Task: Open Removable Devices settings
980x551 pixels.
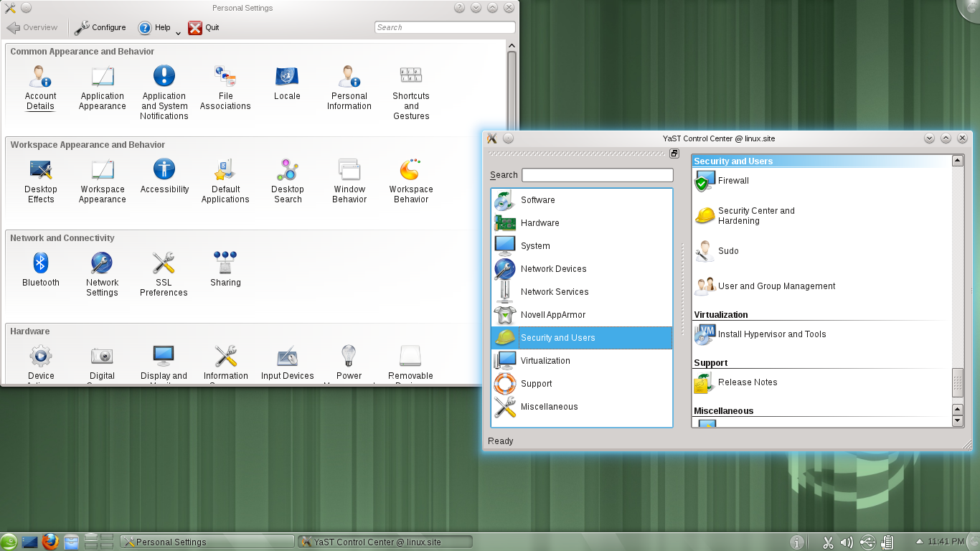Action: pos(410,364)
